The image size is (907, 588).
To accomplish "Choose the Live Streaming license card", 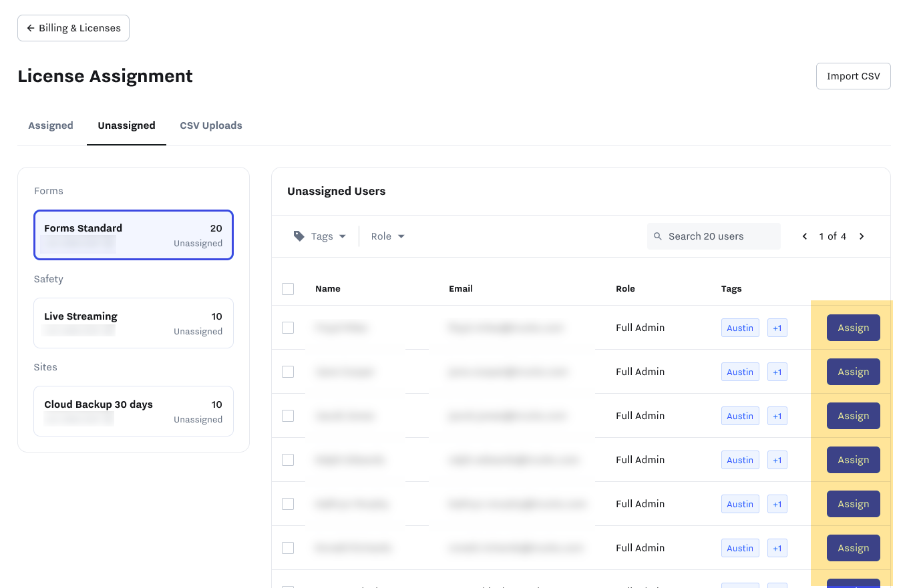I will [x=134, y=323].
